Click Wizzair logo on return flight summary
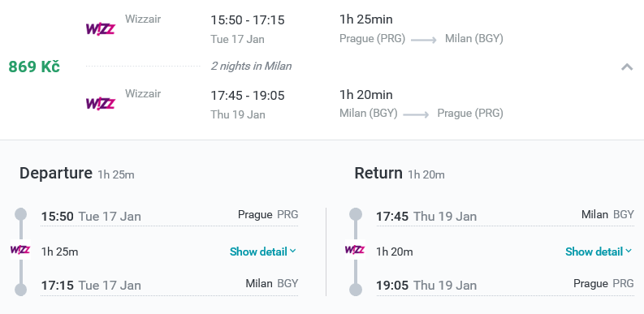This screenshot has height=314, width=644. tap(100, 104)
